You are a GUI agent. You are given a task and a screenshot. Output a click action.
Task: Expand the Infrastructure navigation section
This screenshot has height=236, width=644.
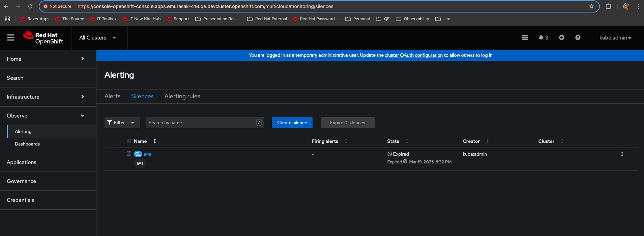coord(48,97)
